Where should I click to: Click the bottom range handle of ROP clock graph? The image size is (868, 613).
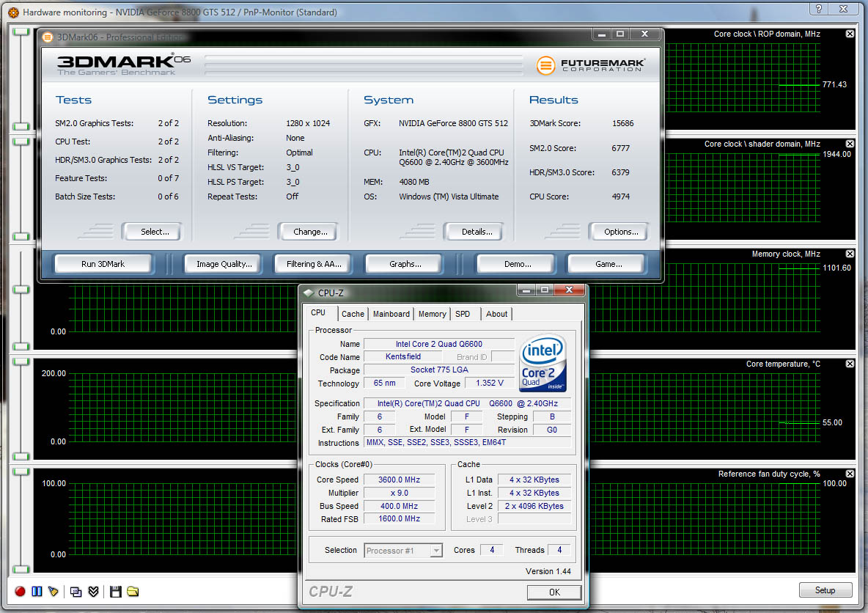coord(21,126)
